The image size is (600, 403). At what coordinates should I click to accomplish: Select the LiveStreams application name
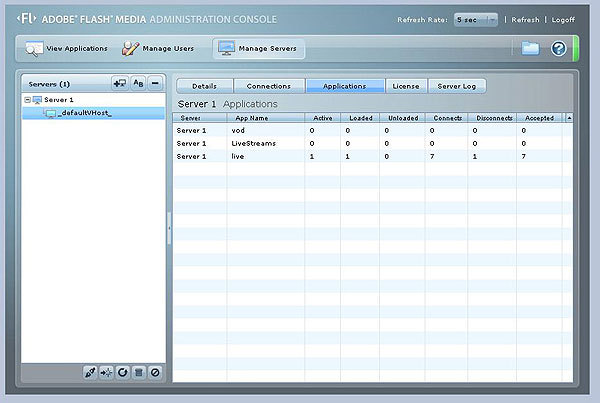(253, 144)
